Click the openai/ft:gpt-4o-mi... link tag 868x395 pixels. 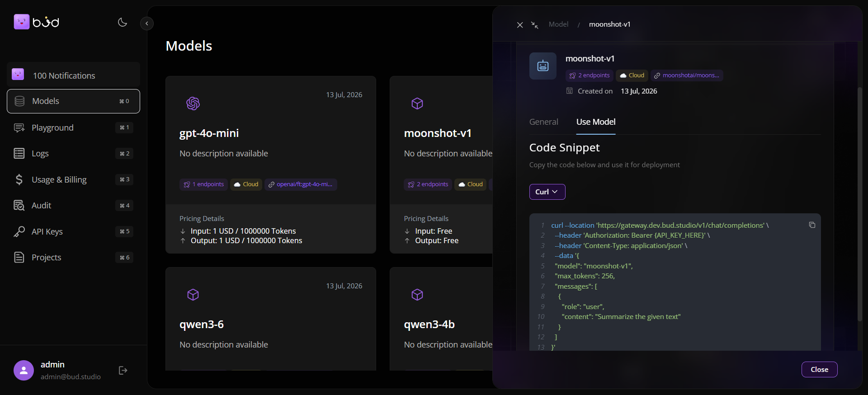[301, 184]
